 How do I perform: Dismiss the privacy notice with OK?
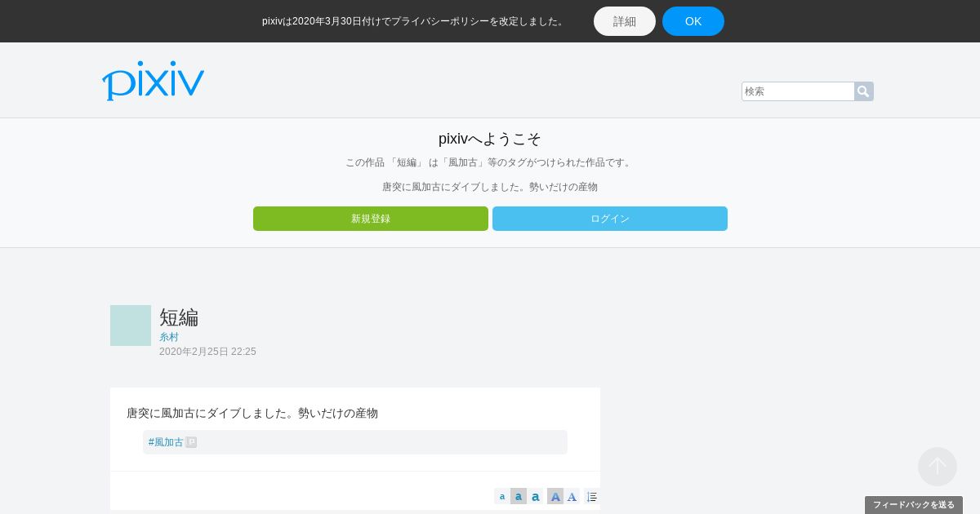693,21
